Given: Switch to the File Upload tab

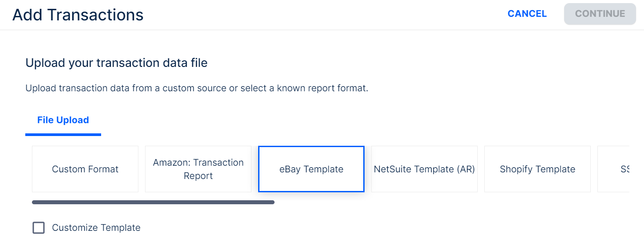Looking at the screenshot, I should 63,120.
